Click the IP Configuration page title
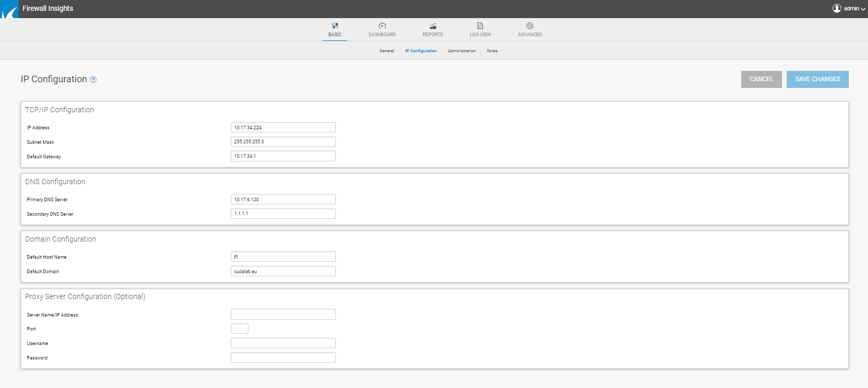This screenshot has height=388, width=868. click(x=54, y=79)
